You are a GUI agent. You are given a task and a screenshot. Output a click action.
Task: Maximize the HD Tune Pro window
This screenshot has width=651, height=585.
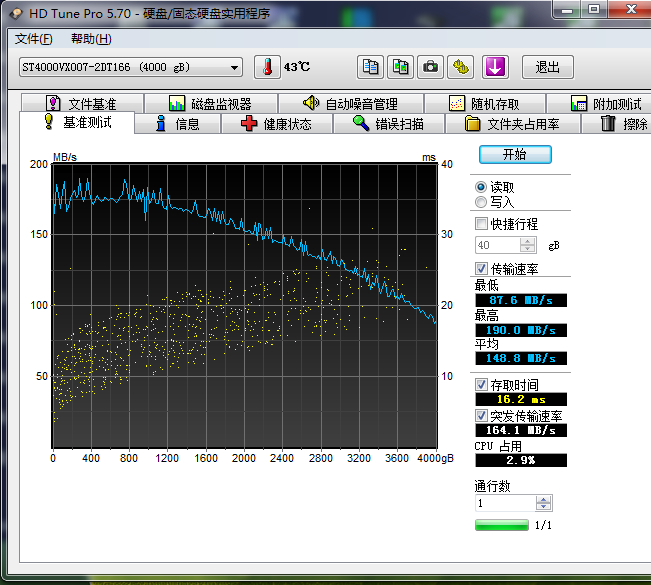pos(594,9)
